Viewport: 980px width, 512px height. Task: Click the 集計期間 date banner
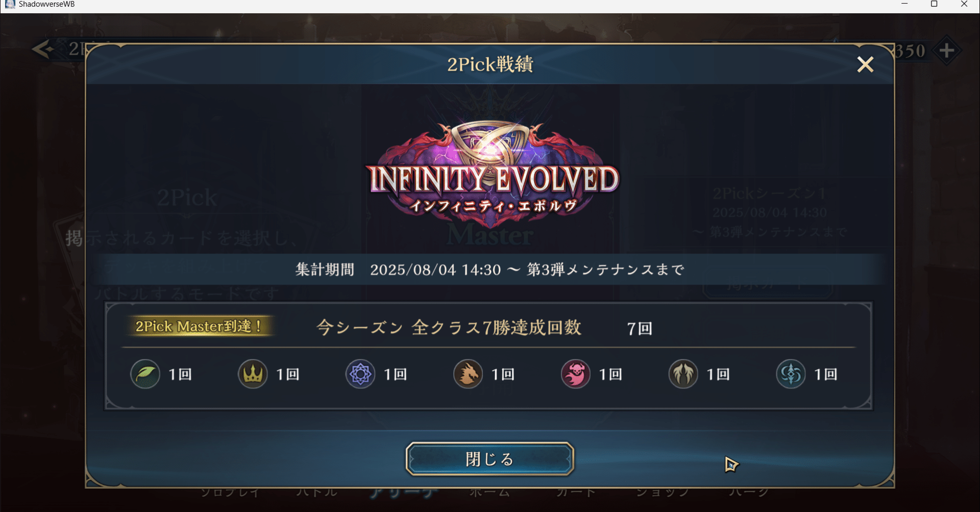point(490,269)
